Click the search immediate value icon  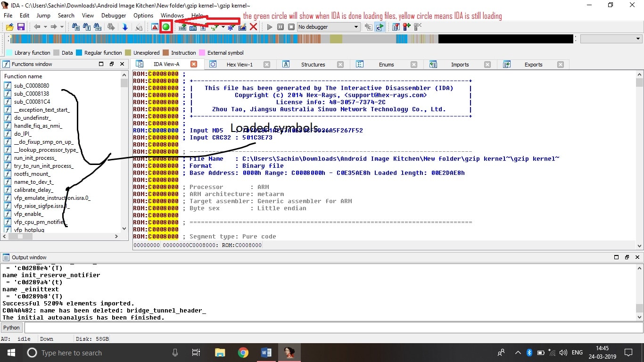pyautogui.click(x=97, y=27)
